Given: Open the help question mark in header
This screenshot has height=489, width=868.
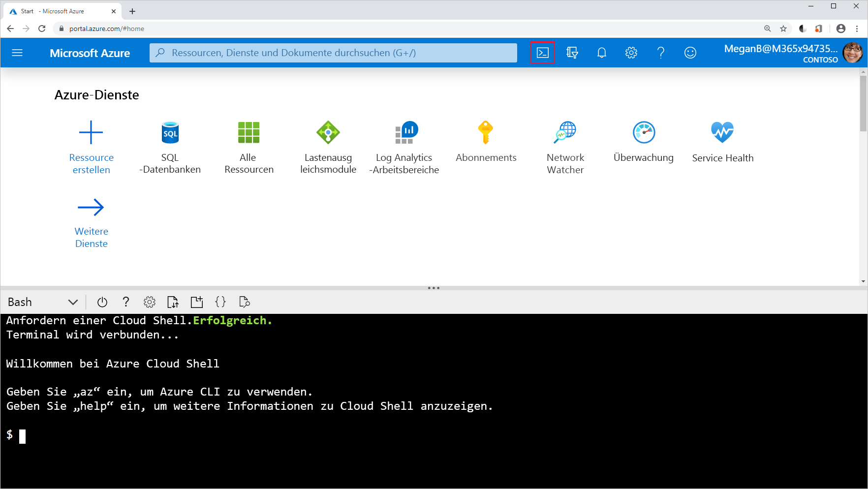Looking at the screenshot, I should [661, 53].
